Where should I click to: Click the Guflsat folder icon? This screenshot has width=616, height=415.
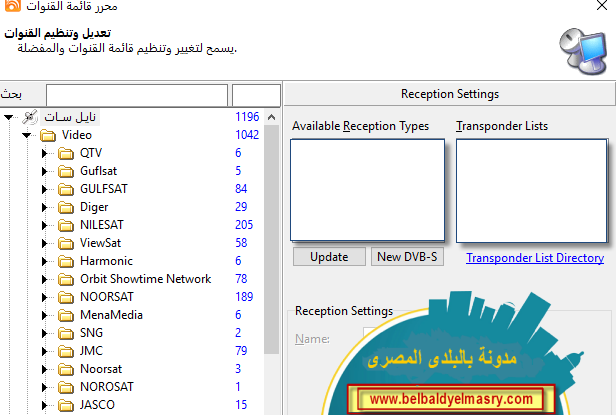pyautogui.click(x=66, y=171)
